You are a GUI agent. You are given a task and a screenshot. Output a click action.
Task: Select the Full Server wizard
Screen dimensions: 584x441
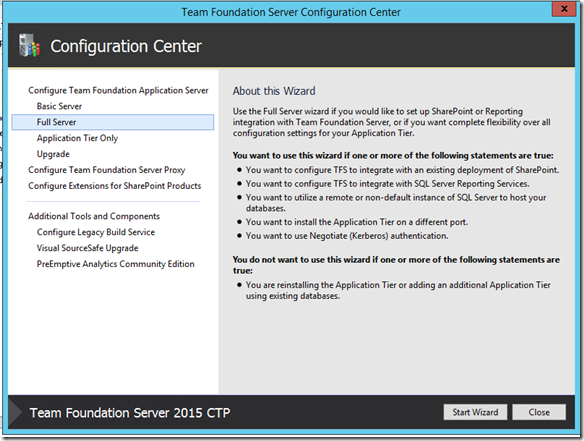click(113, 122)
